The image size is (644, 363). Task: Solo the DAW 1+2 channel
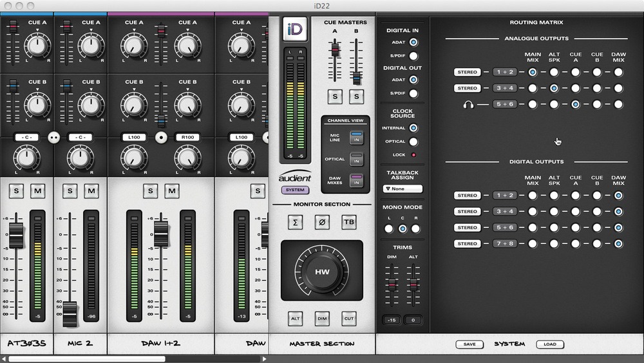(150, 191)
